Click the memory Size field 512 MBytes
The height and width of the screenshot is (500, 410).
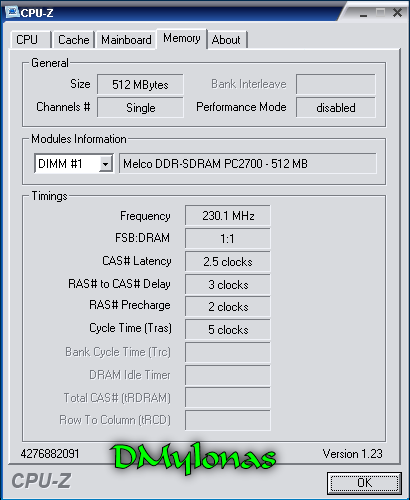pyautogui.click(x=140, y=84)
